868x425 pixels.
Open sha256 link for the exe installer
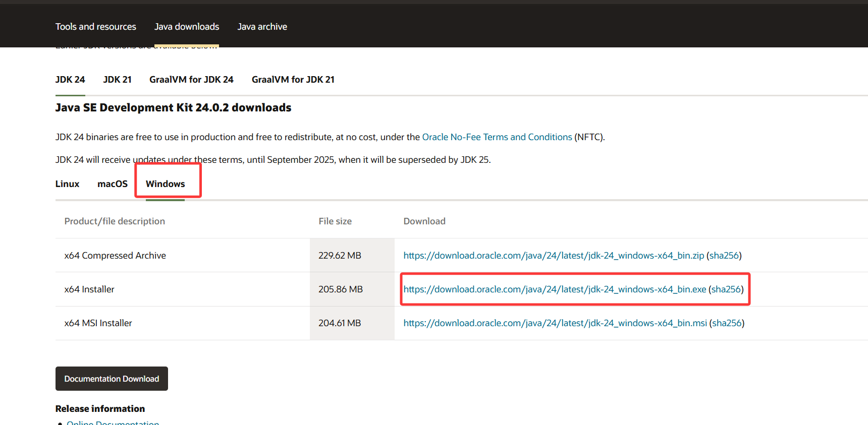[726, 289]
